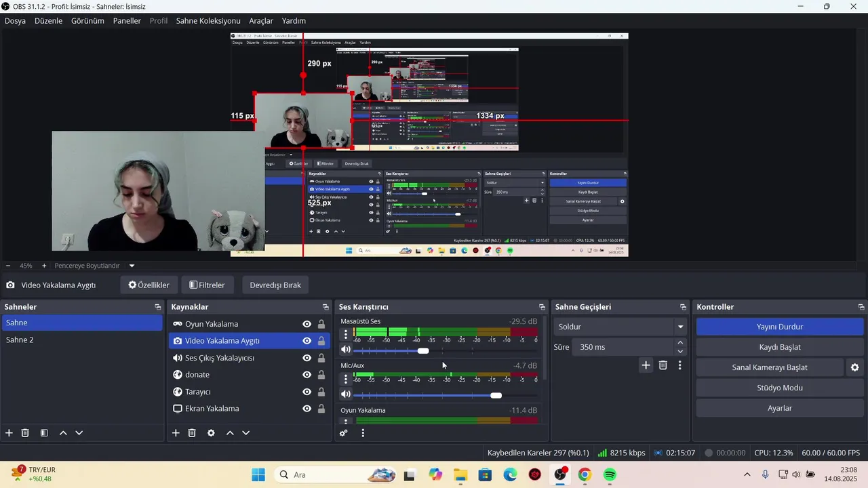Open the Araçlar menu
868x488 pixels.
(261, 21)
